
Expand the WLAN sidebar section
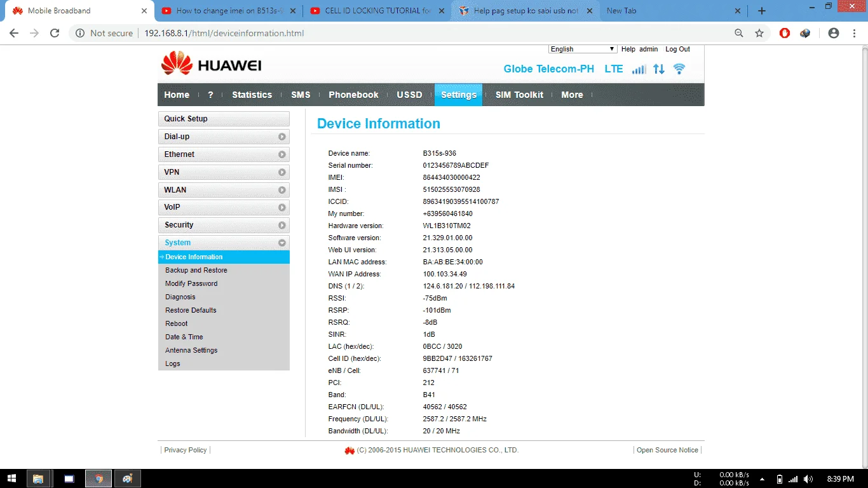(x=224, y=190)
